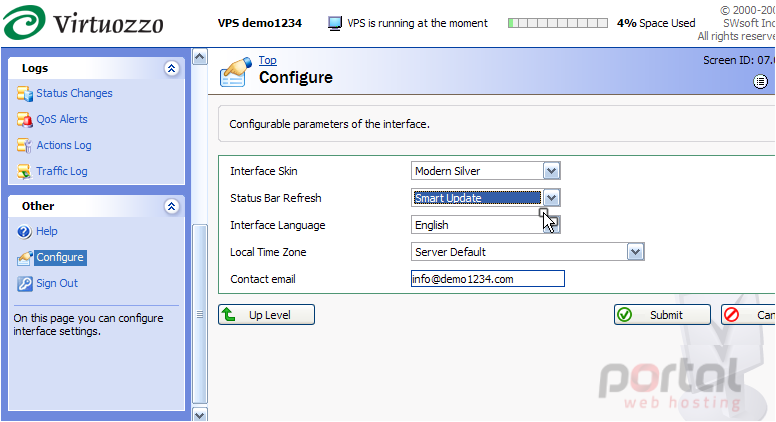Click the Submit button
776x422 pixels.
point(662,315)
